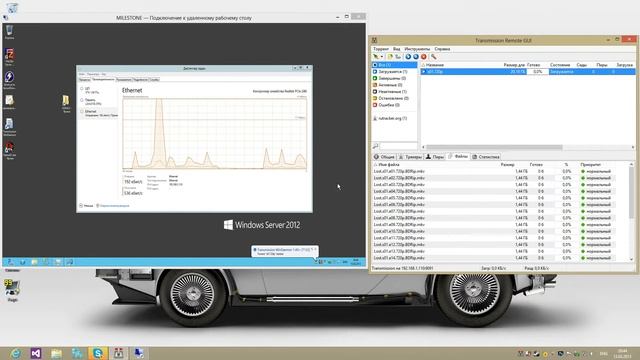Click the second blue pause-torrent toolbar icon

[x=416, y=57]
